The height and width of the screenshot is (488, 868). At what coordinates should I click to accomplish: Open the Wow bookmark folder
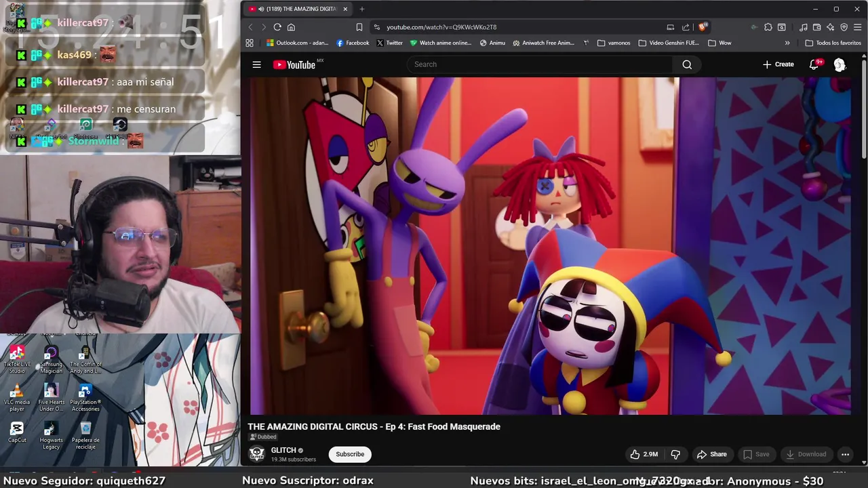click(x=719, y=43)
